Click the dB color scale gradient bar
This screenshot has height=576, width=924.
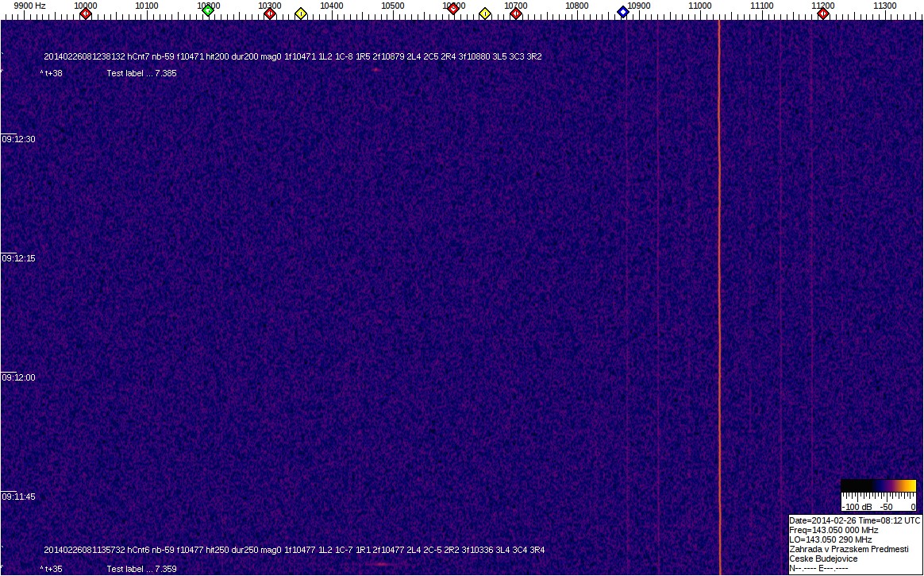coord(879,487)
